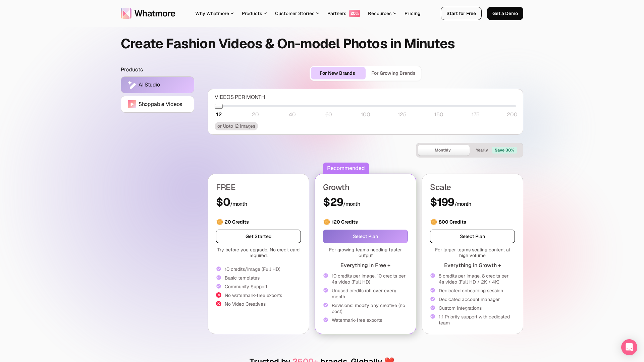Select the For New Brands tab

tap(337, 73)
